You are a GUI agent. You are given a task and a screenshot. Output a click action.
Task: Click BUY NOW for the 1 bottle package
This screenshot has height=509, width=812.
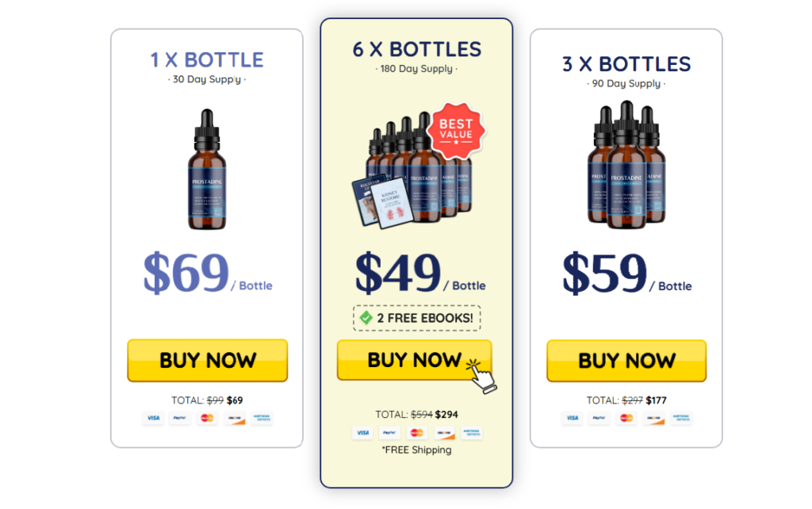[207, 361]
